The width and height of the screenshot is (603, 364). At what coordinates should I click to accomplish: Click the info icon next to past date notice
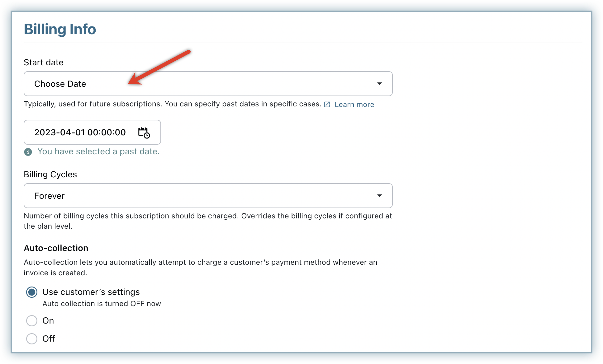coord(28,152)
